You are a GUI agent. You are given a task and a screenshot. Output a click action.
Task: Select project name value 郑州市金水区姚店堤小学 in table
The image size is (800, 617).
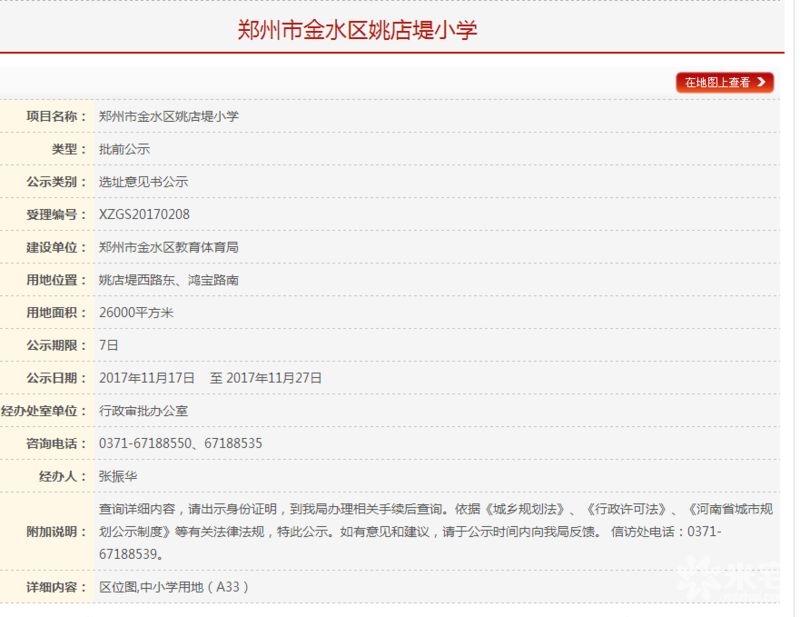click(169, 116)
